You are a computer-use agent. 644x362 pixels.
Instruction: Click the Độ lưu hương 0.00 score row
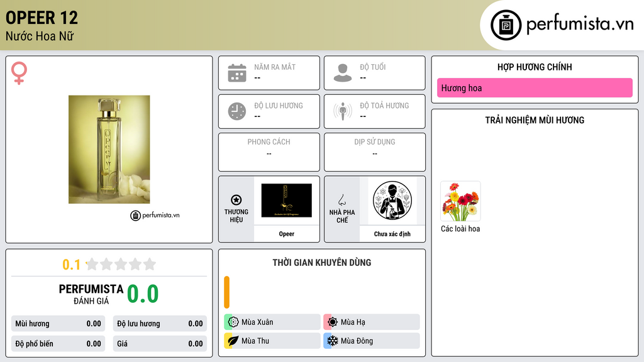point(160,324)
